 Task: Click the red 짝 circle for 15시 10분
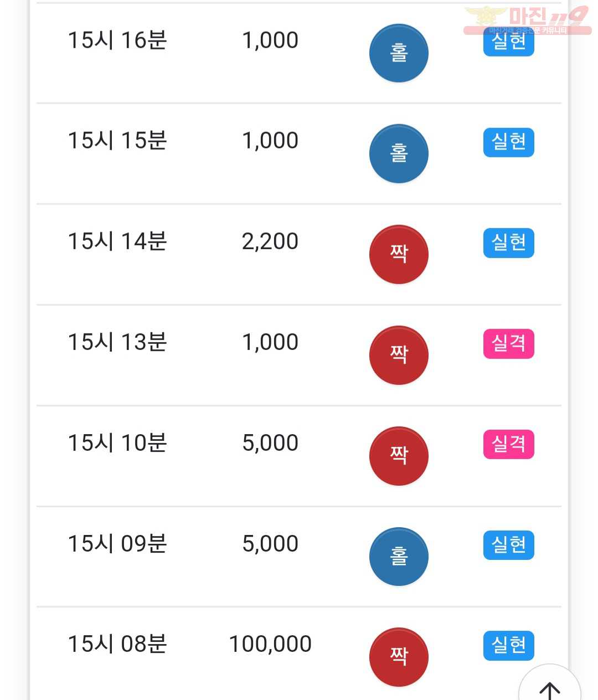[x=399, y=456]
